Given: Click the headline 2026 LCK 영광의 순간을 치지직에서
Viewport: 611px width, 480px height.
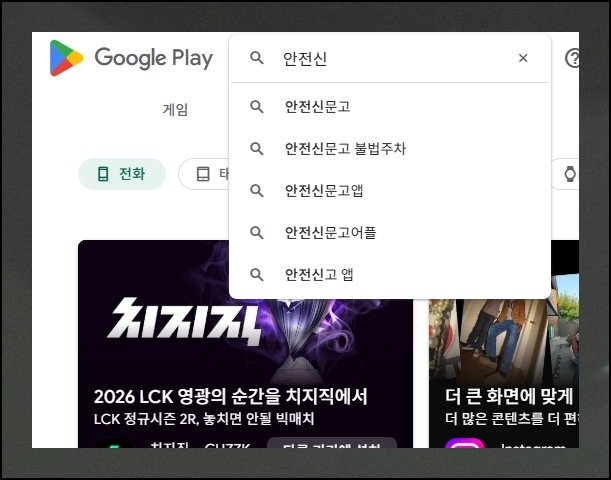Looking at the screenshot, I should [x=230, y=397].
